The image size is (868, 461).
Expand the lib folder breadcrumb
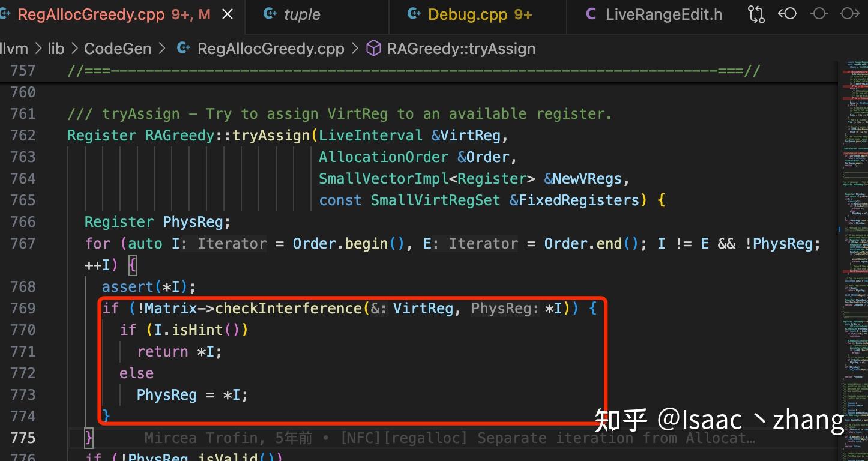(x=56, y=48)
